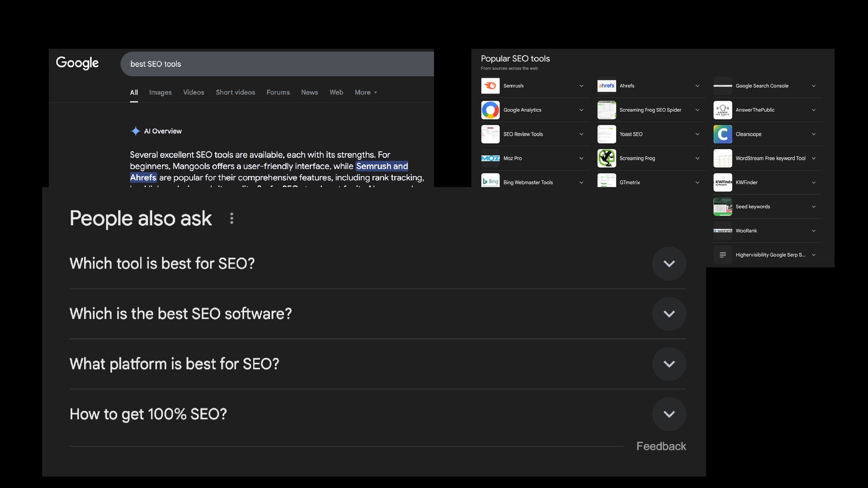Open People also ask three-dot menu
Viewport: 868px width, 488px height.
click(231, 219)
